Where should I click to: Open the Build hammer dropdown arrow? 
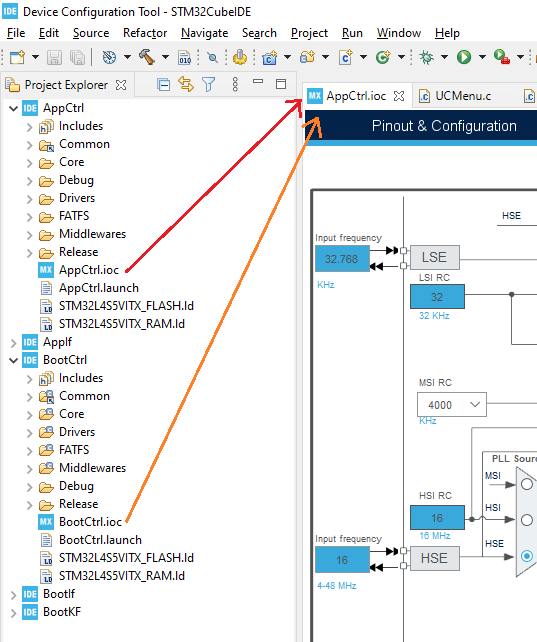click(165, 57)
